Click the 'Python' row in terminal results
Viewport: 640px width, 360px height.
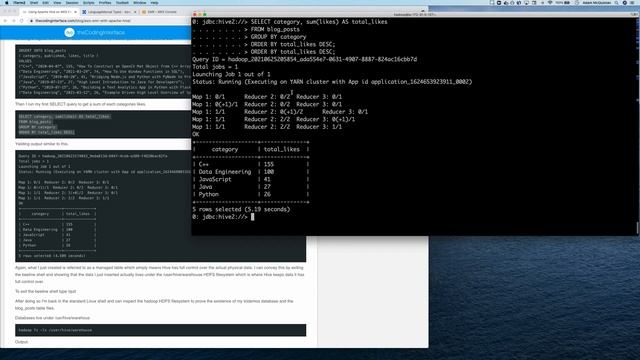pyautogui.click(x=251, y=194)
